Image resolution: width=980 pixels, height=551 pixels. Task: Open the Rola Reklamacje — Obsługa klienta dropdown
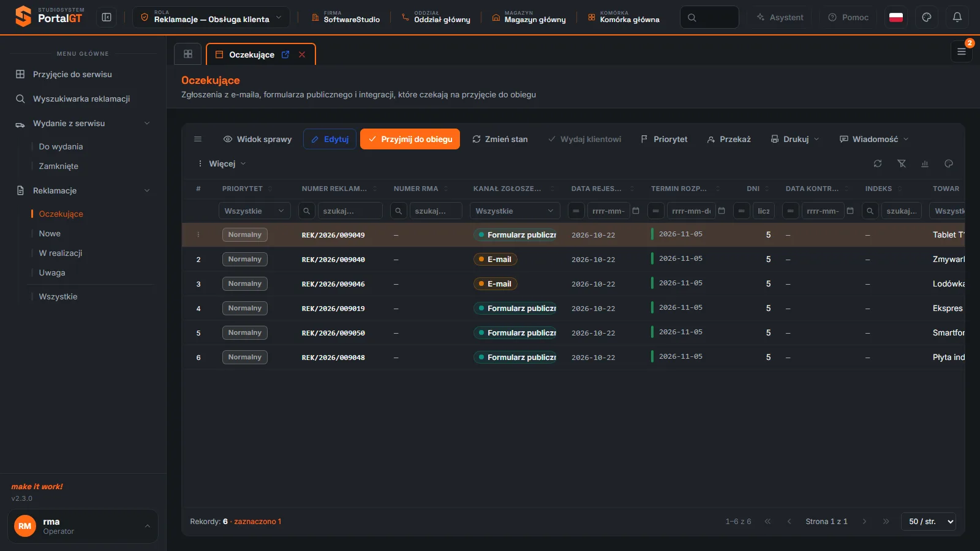click(211, 17)
